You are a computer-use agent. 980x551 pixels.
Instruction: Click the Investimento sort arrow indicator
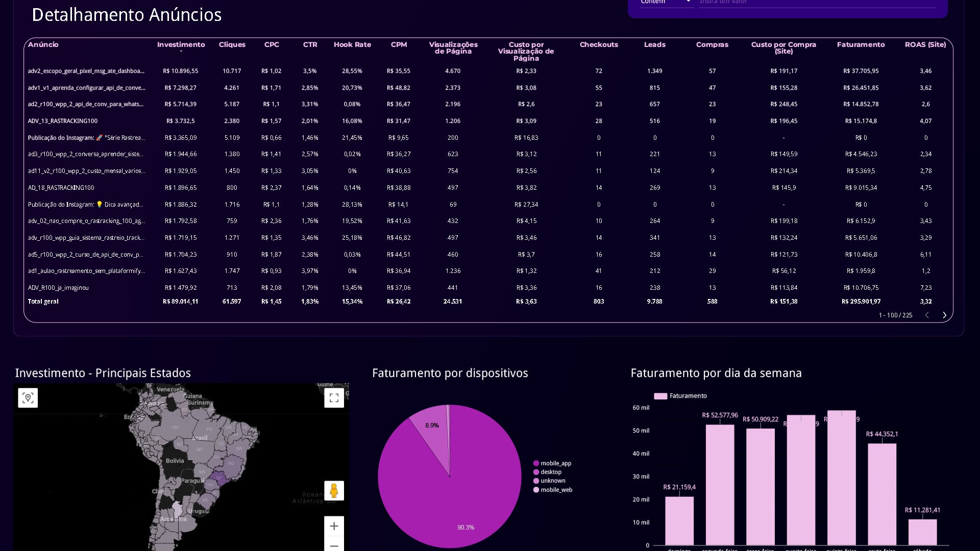(x=181, y=52)
